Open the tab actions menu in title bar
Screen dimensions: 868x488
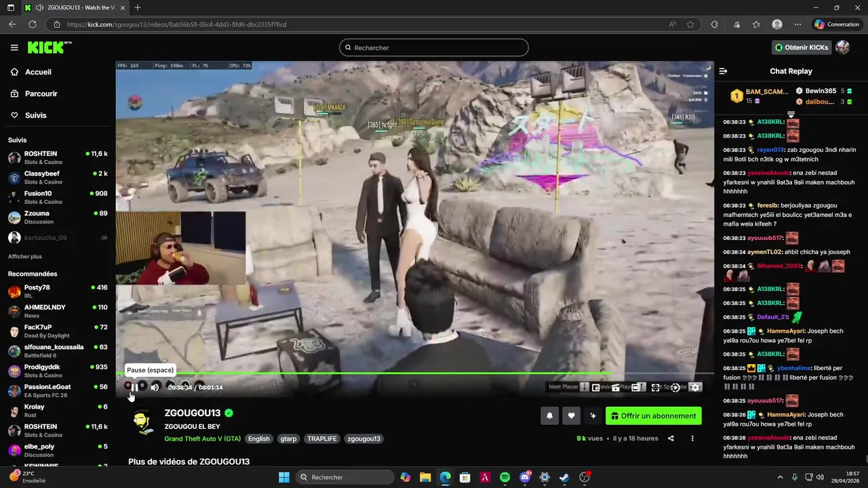(x=11, y=7)
